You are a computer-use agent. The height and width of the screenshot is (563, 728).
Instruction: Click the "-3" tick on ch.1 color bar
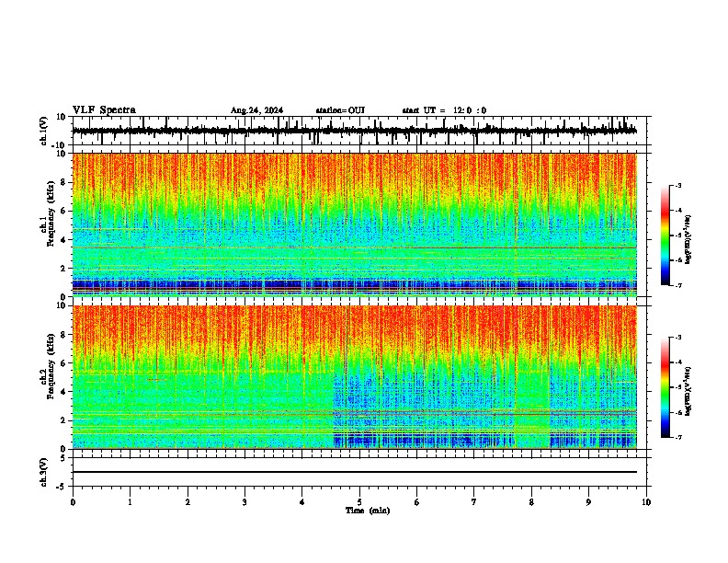point(678,185)
